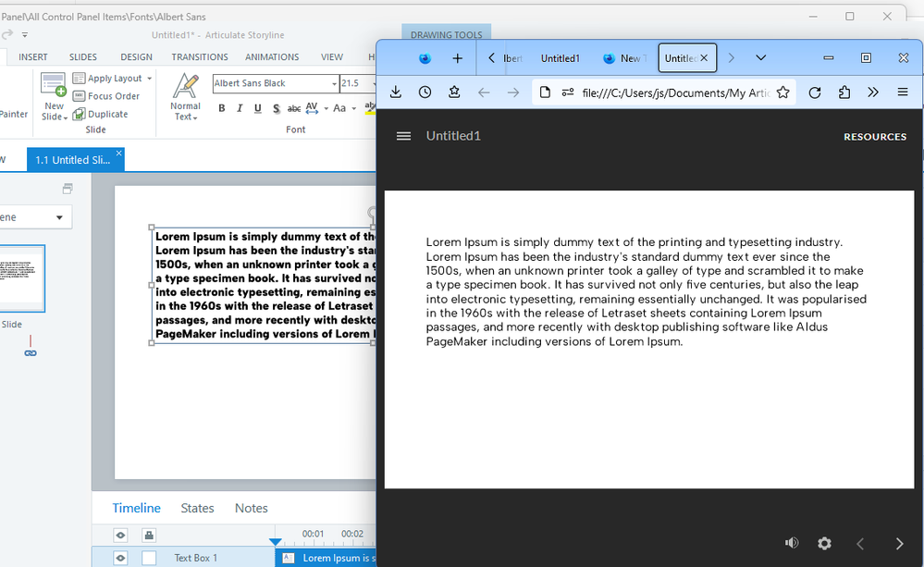
Task: Open the browser History clock icon
Action: coord(425,92)
